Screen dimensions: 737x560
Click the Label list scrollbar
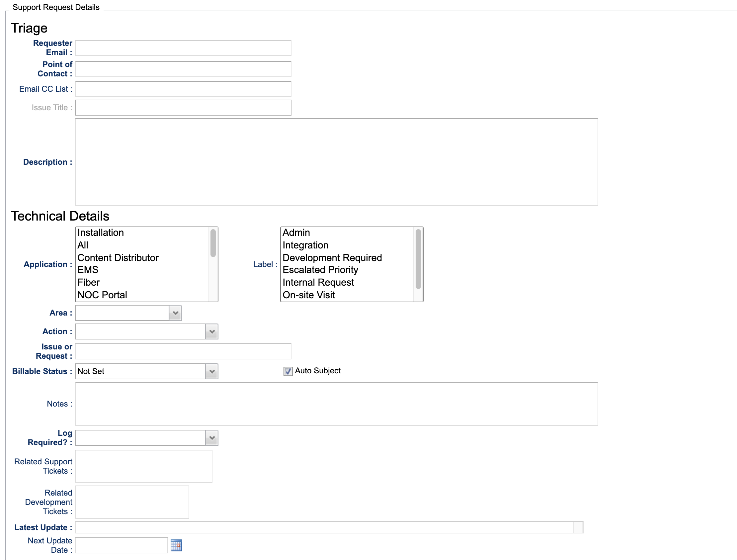point(418,259)
